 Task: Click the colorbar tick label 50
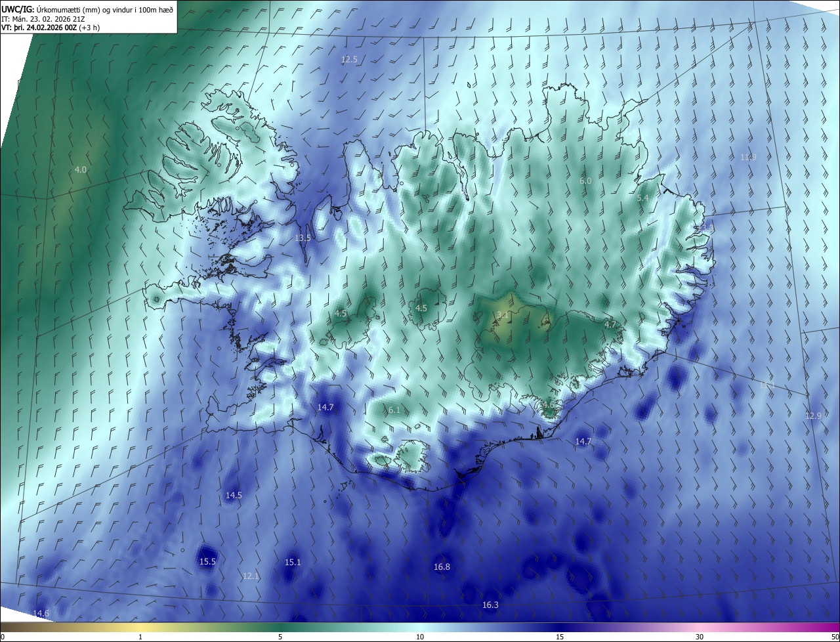835,637
